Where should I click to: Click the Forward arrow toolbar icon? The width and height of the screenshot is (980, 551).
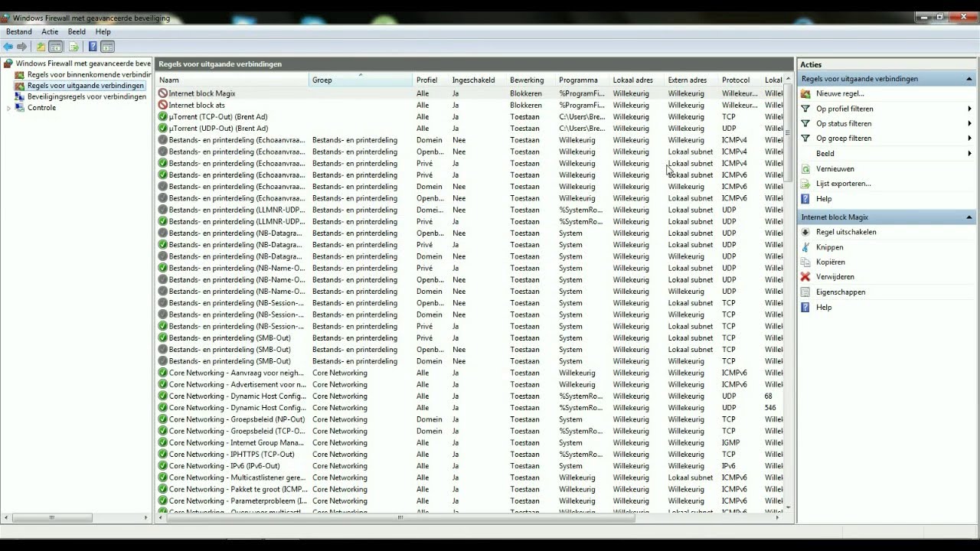coord(21,47)
